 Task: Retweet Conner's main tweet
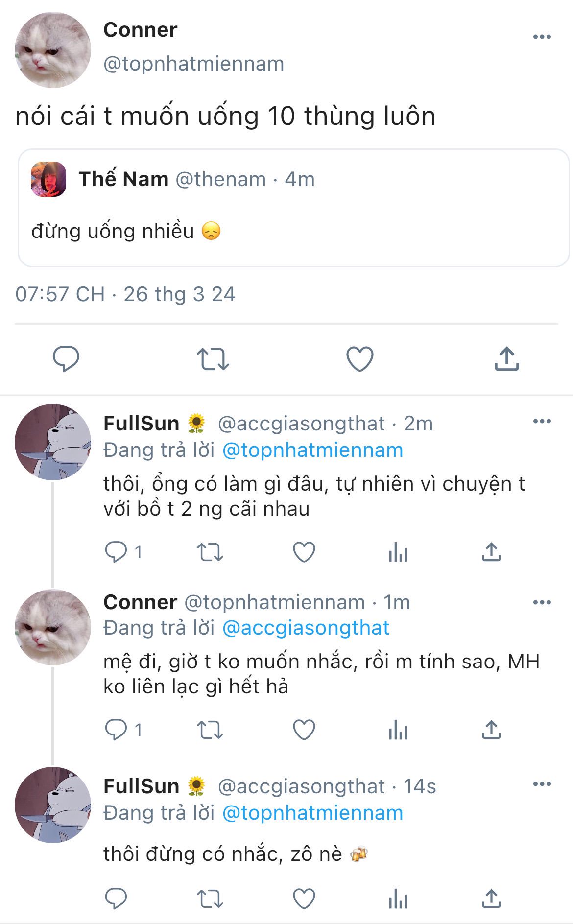click(x=213, y=358)
